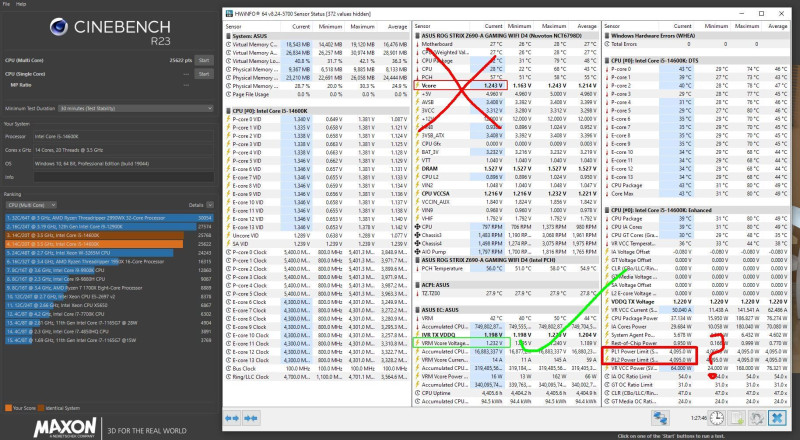Viewport: 800px width, 440px height.
Task: Click the Cinebench sphere logo
Action: [59, 27]
